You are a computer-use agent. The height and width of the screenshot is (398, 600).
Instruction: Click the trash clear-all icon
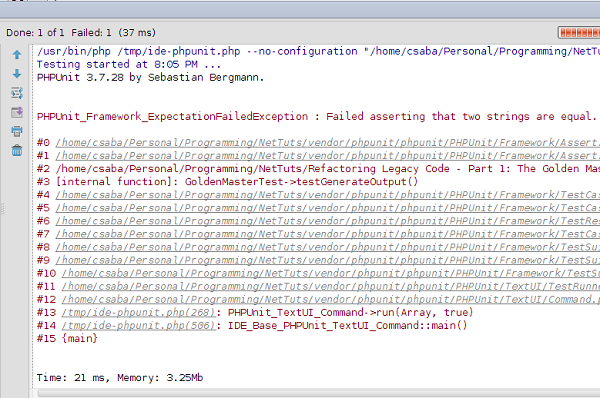click(17, 150)
